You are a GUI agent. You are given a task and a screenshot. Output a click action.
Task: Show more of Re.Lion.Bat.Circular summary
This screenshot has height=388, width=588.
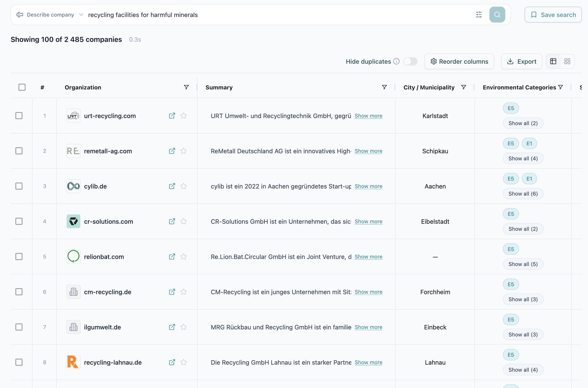(x=368, y=257)
